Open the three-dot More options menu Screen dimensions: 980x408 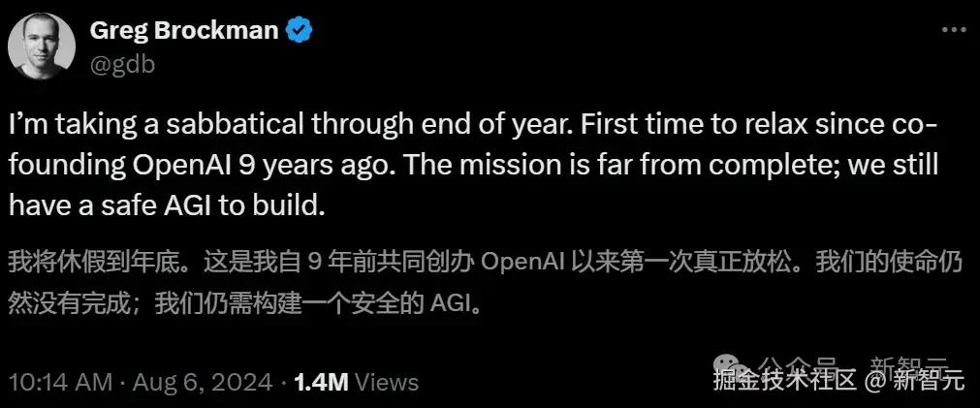point(953,31)
